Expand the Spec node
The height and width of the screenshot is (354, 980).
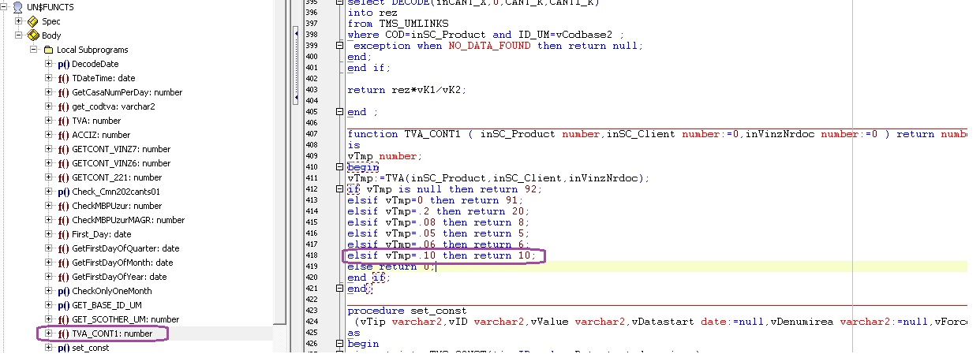19,21
